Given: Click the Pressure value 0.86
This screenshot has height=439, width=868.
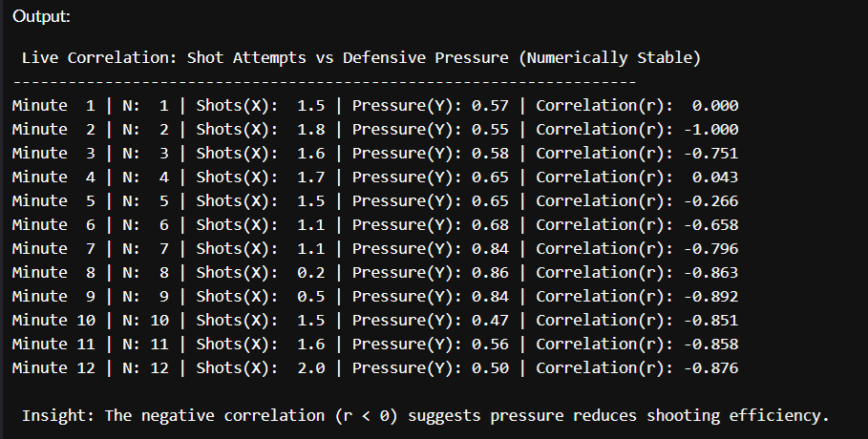Looking at the screenshot, I should (490, 273).
